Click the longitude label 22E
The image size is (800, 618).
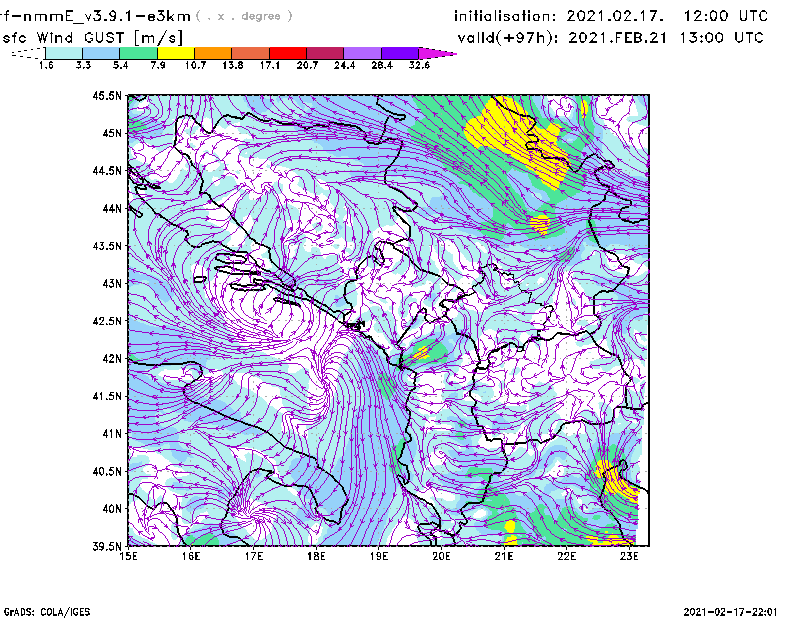566,556
